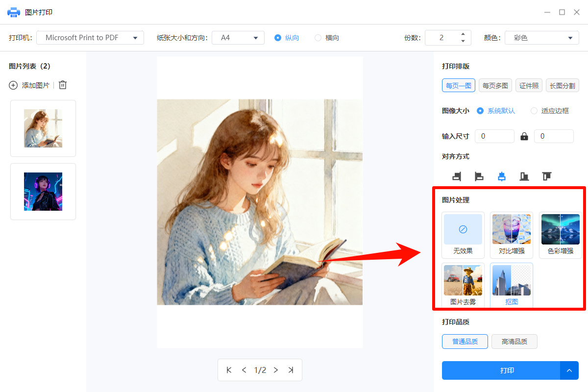Click the trash icon to delete images

tap(62, 85)
